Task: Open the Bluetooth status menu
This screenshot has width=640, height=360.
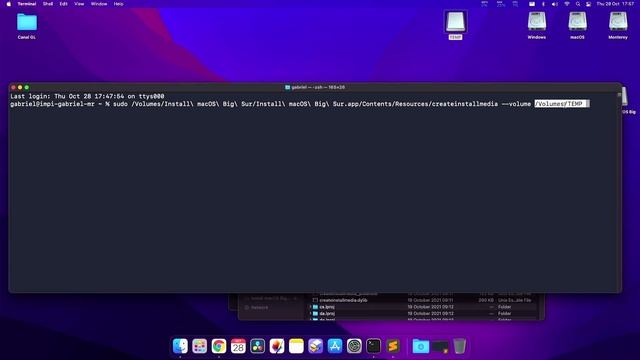Action: pos(543,4)
